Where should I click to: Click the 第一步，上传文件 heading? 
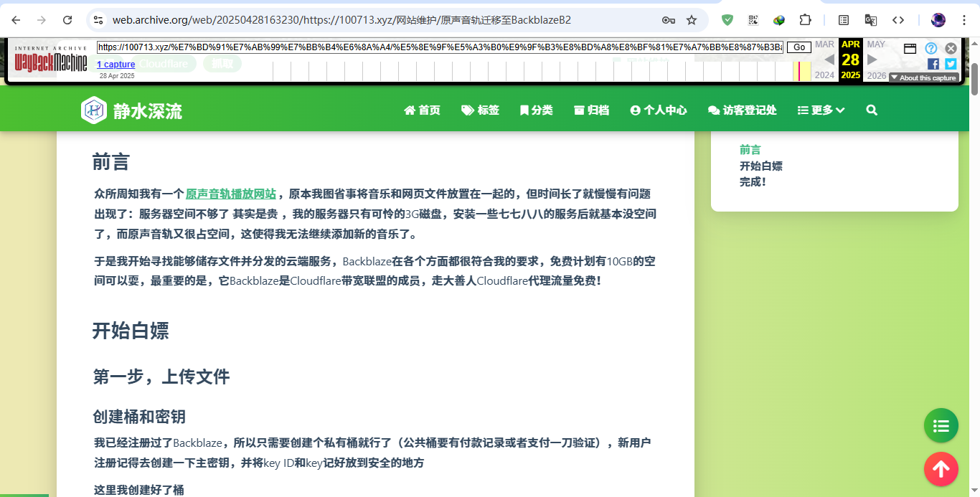point(161,377)
